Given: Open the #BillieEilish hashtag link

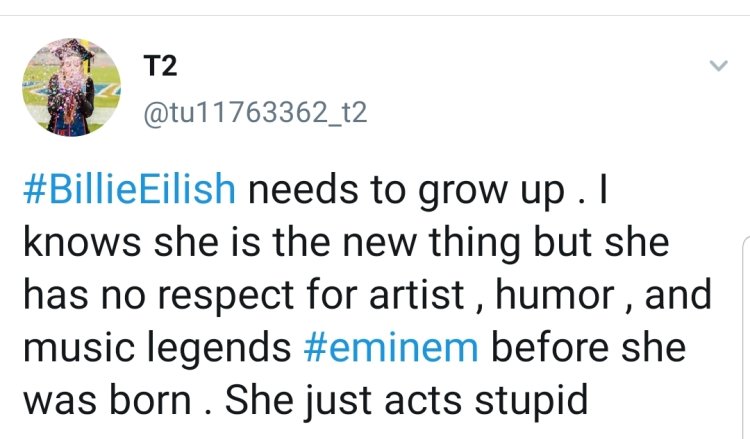Looking at the screenshot, I should click(x=128, y=190).
